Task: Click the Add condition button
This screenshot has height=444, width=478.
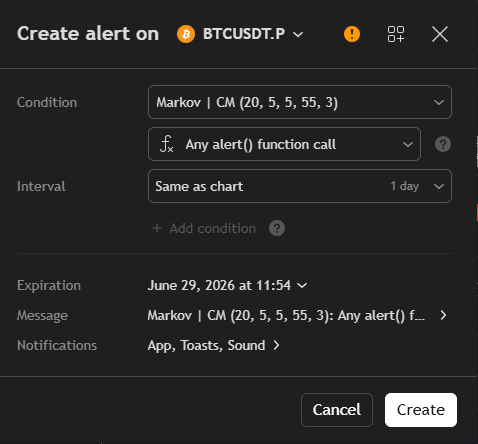Action: pos(204,229)
